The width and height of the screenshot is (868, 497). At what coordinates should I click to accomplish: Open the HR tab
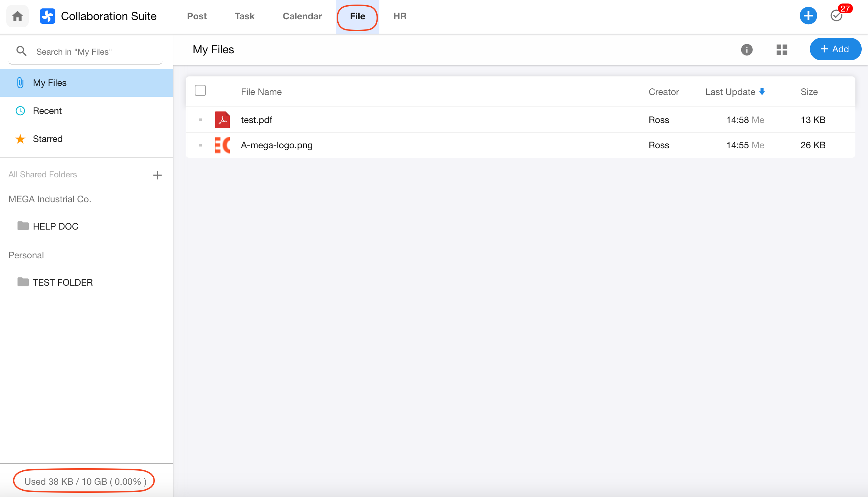[x=400, y=16]
